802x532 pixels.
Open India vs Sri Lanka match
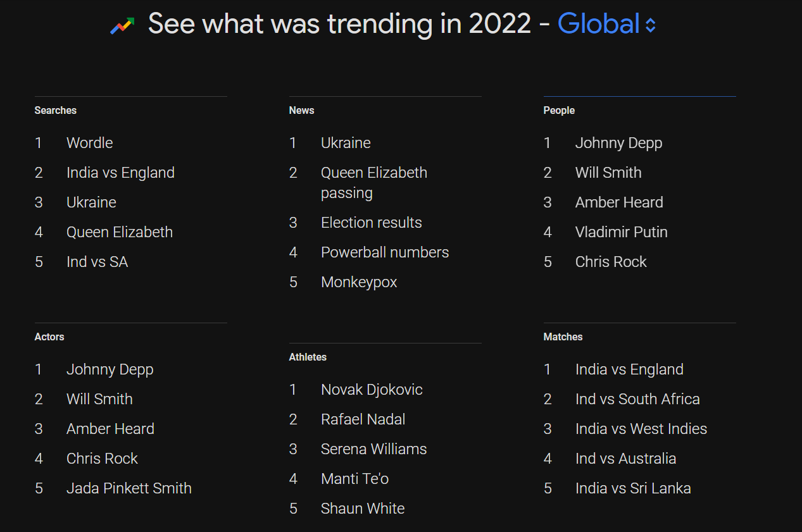633,488
